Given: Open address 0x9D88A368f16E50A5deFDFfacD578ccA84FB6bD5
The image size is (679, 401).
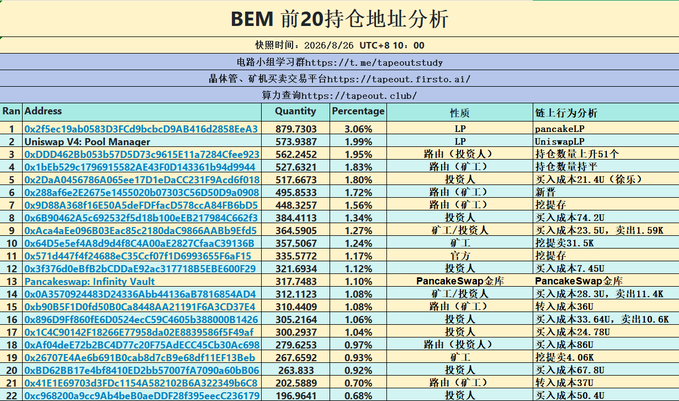Looking at the screenshot, I should [141, 205].
